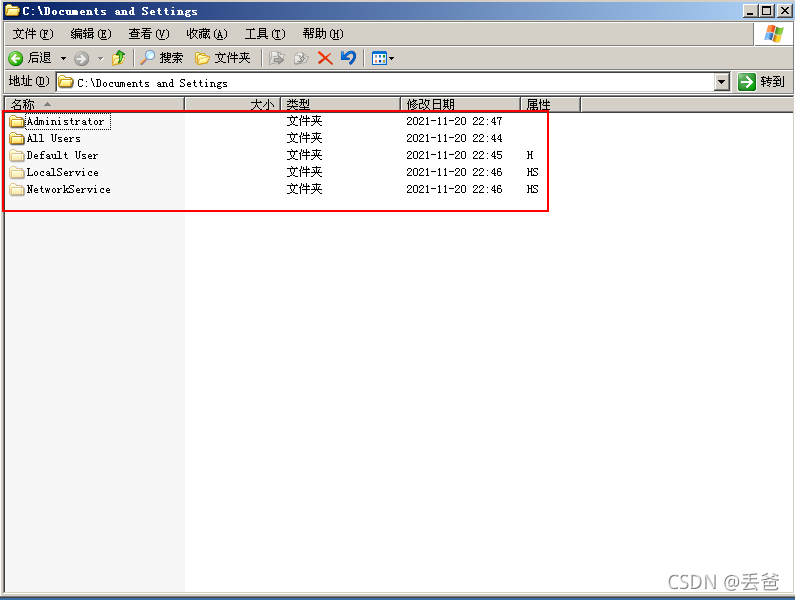
Task: Click the Administrator folder name
Action: pyautogui.click(x=65, y=121)
